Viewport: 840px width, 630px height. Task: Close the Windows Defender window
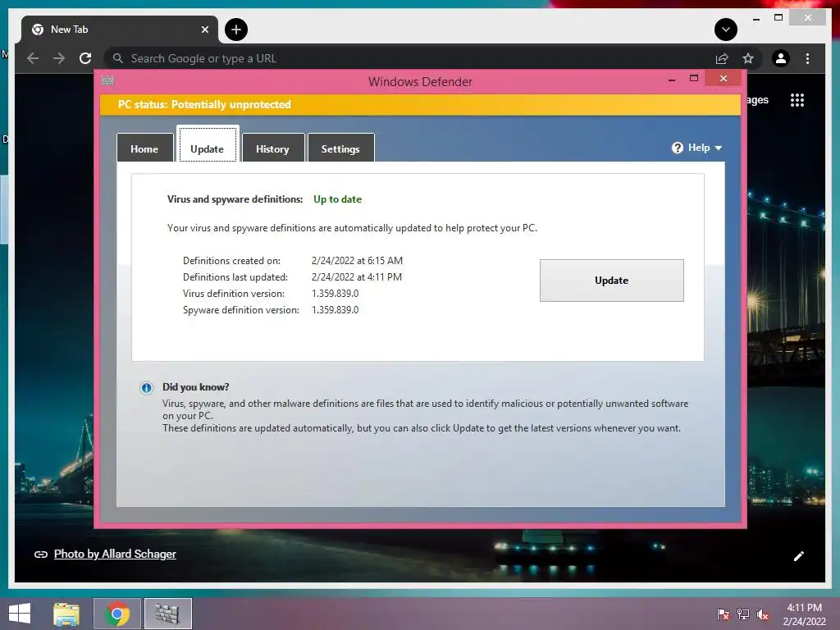coord(724,79)
